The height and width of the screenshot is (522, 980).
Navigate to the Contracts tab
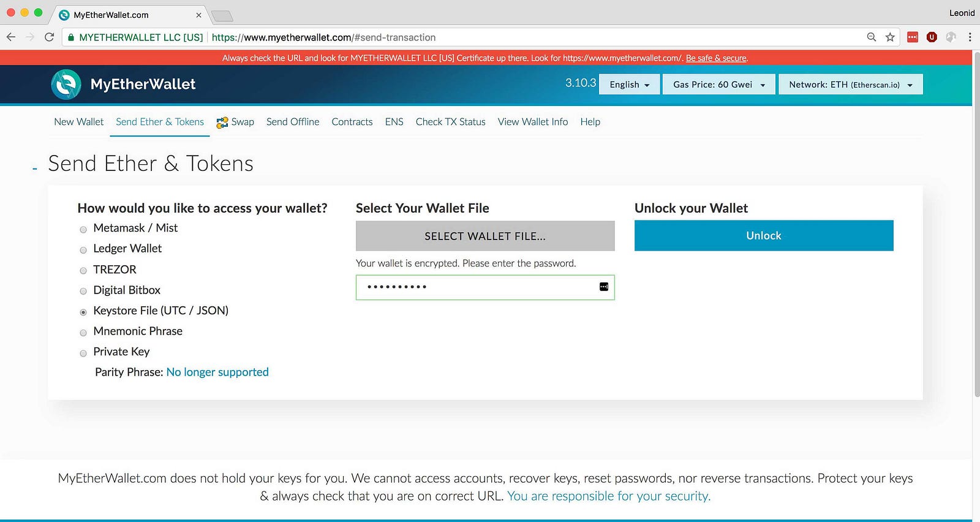click(x=352, y=122)
